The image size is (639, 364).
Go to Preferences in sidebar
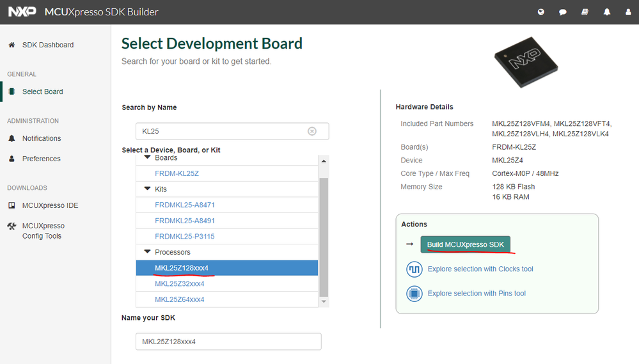point(41,159)
